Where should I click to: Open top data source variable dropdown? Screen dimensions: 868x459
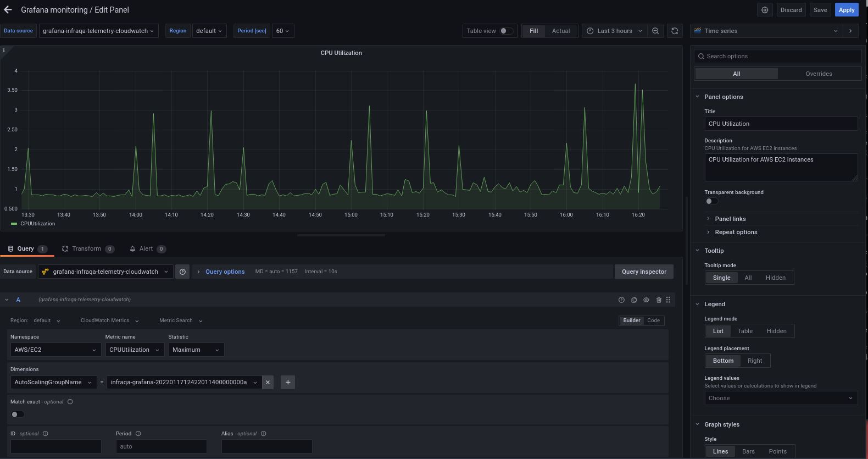click(98, 31)
